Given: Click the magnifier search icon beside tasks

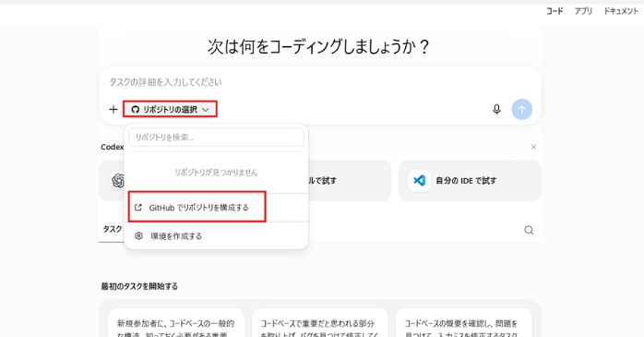Looking at the screenshot, I should (x=529, y=230).
